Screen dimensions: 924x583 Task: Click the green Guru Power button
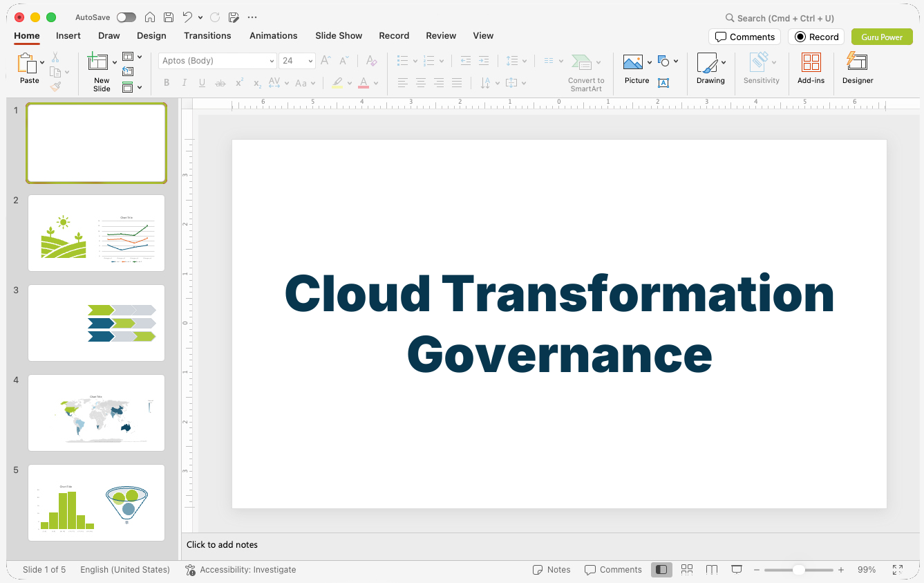(882, 37)
